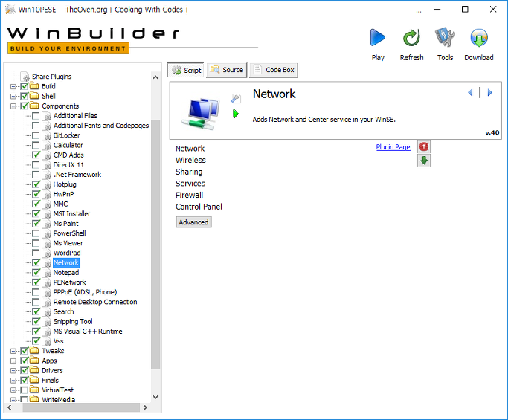The width and height of the screenshot is (508, 420).
Task: Click the Shell folder icon
Action: (34, 96)
